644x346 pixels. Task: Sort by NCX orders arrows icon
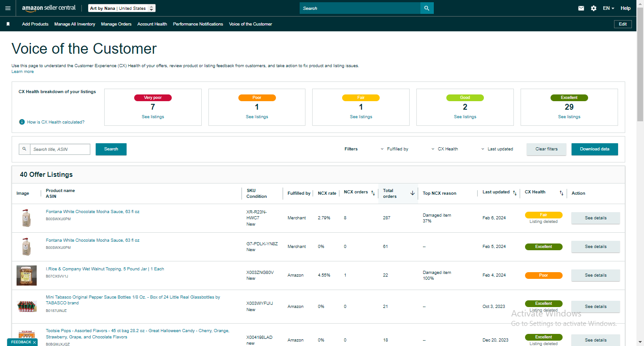pos(373,192)
